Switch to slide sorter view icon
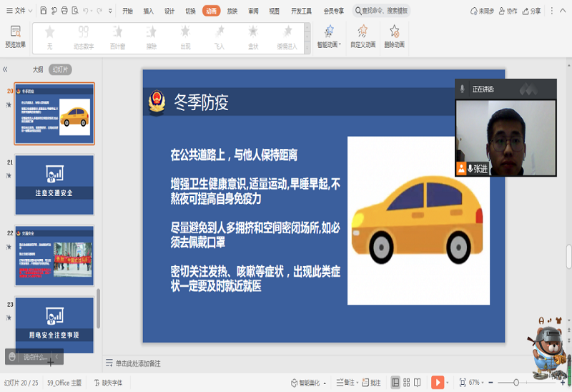Image resolution: width=572 pixels, height=392 pixels. point(406,383)
